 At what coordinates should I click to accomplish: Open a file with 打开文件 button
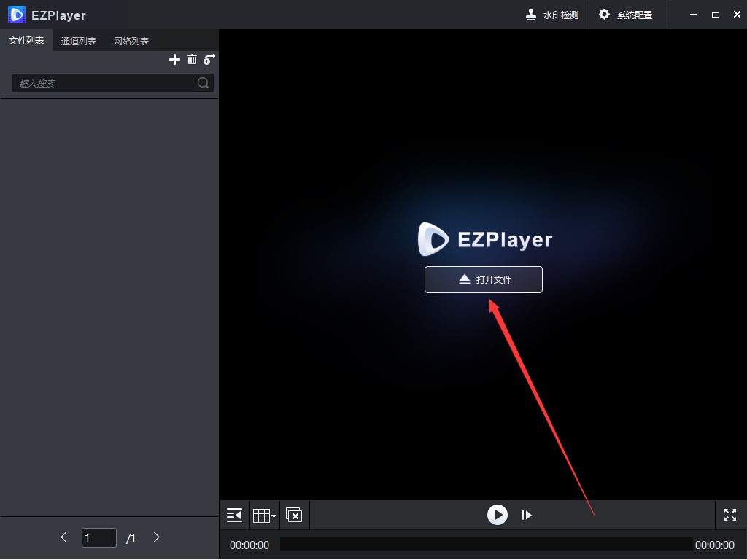point(483,279)
